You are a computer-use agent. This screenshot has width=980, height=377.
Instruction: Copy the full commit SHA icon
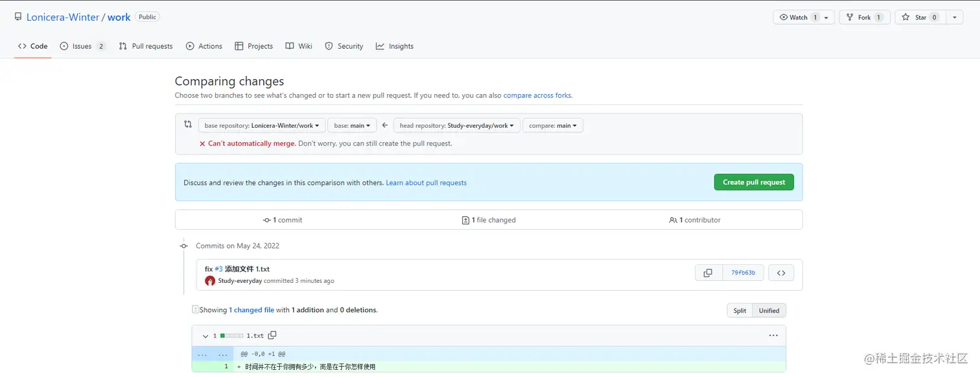click(x=708, y=273)
